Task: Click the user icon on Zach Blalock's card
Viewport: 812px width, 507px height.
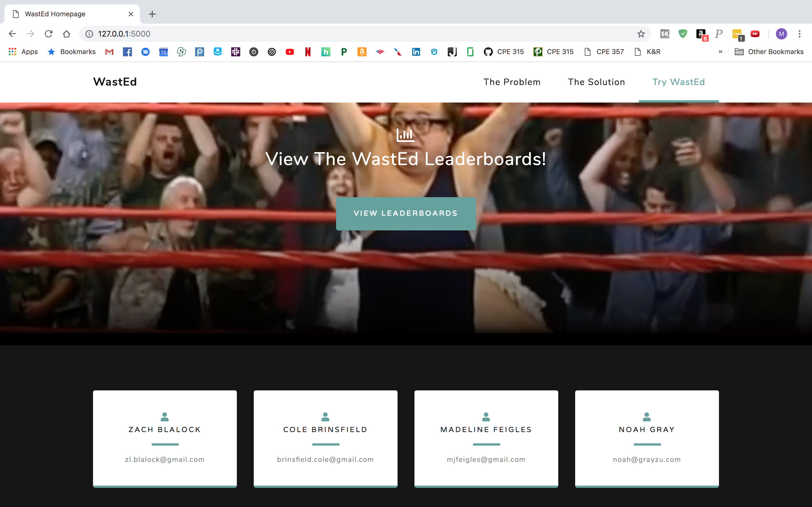Action: [x=164, y=417]
